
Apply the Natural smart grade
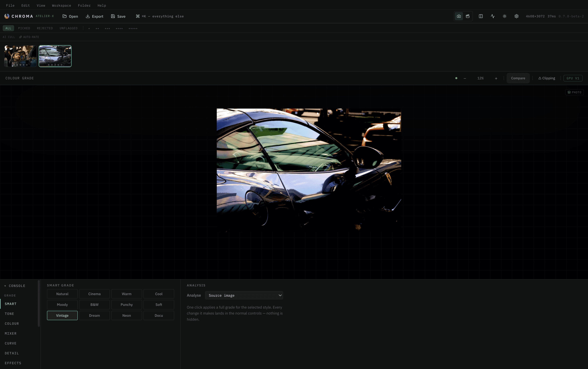pyautogui.click(x=62, y=294)
